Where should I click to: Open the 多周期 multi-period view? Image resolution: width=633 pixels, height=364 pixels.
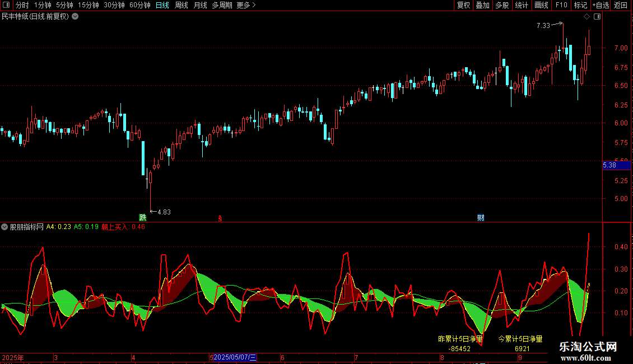[x=222, y=5]
